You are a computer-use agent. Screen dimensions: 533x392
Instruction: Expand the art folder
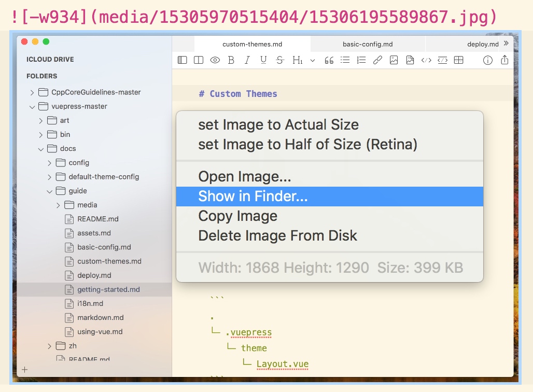tap(41, 121)
